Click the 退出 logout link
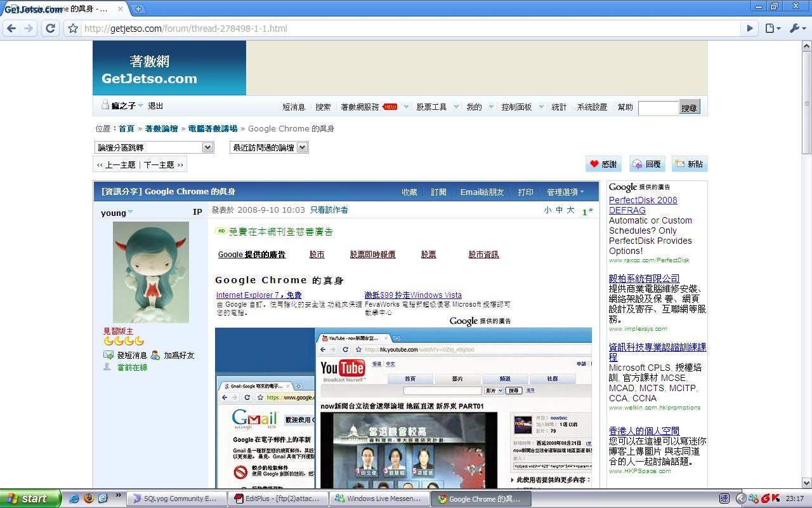 [155, 106]
